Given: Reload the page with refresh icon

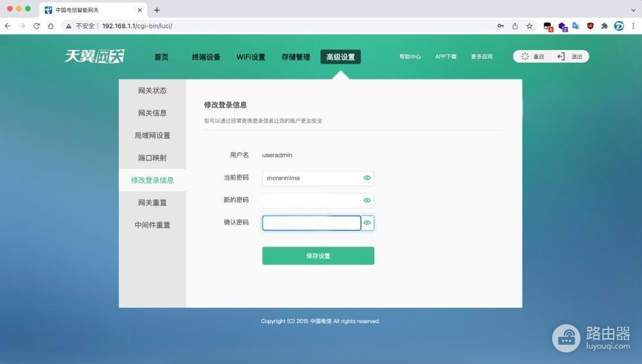Looking at the screenshot, I should tap(37, 26).
